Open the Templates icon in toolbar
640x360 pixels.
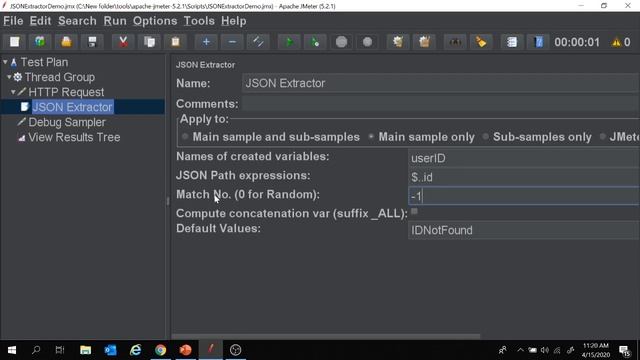tap(40, 42)
